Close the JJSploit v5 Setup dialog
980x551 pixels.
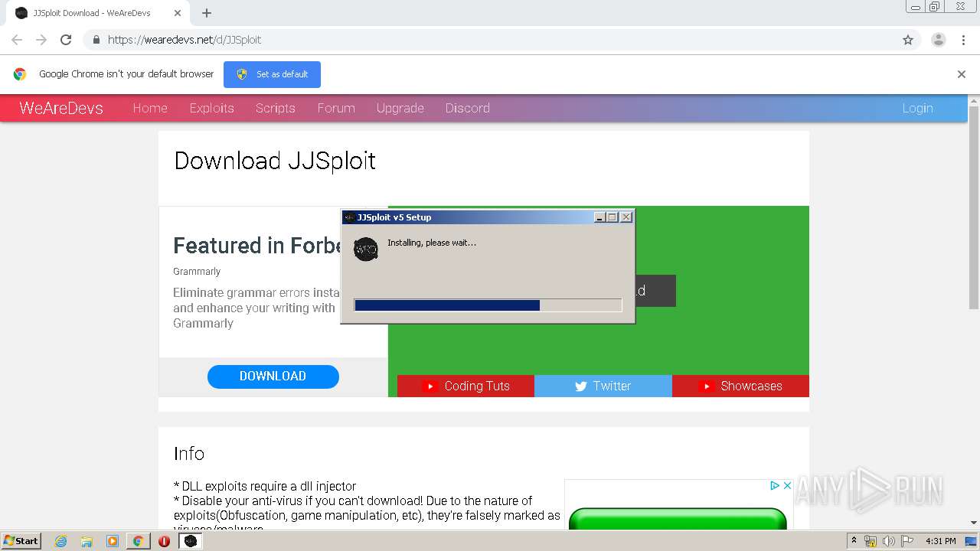(x=626, y=217)
